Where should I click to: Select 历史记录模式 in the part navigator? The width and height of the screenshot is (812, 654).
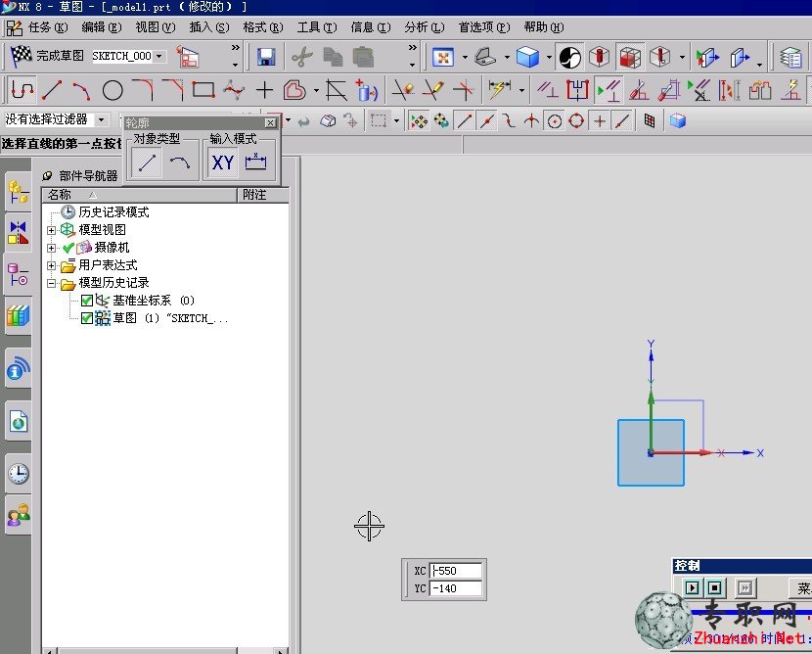(113, 211)
